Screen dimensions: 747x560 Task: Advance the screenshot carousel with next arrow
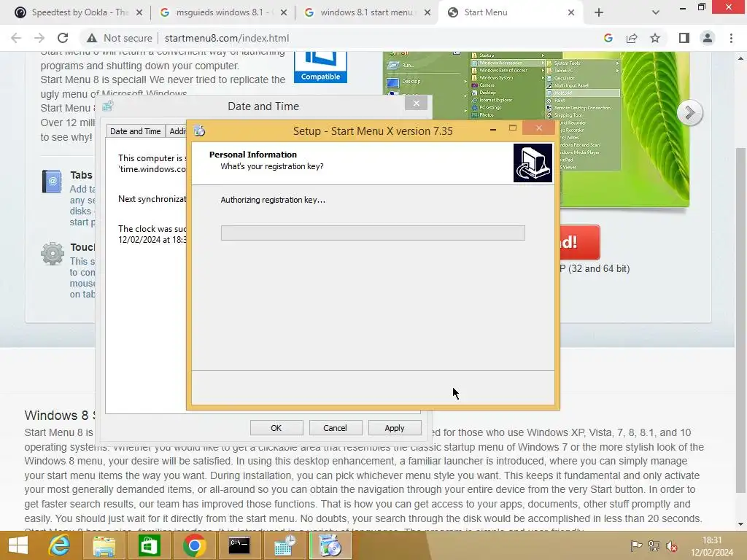tap(689, 113)
